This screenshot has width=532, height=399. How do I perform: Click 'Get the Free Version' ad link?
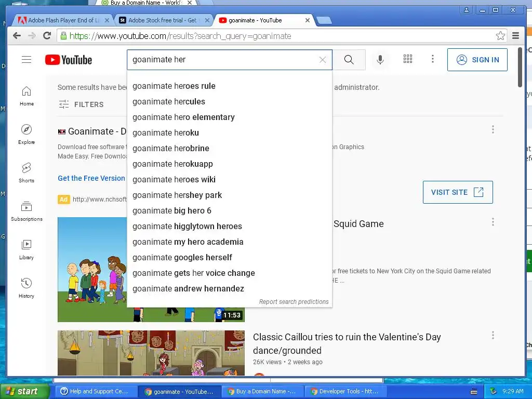(x=91, y=179)
